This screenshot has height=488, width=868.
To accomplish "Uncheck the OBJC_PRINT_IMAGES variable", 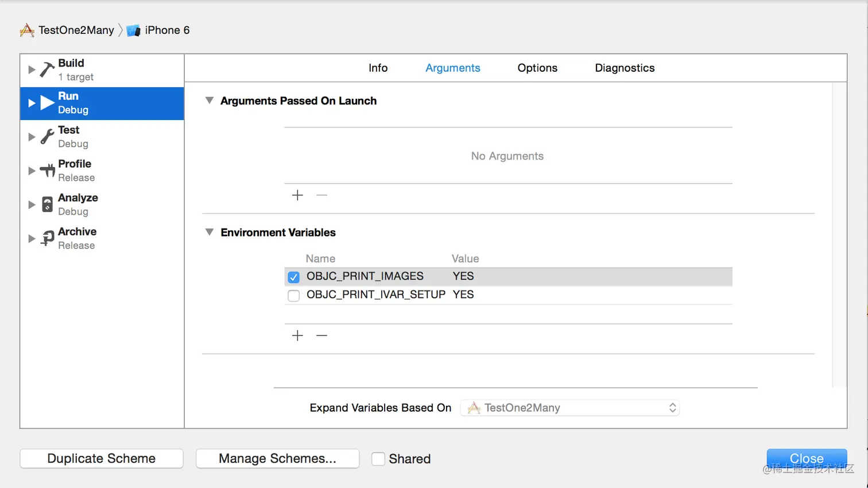I will [x=294, y=277].
